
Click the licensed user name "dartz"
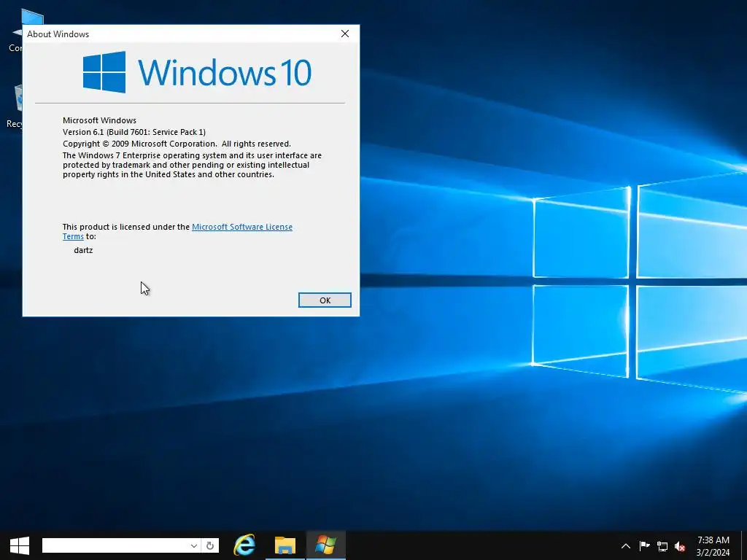click(83, 250)
